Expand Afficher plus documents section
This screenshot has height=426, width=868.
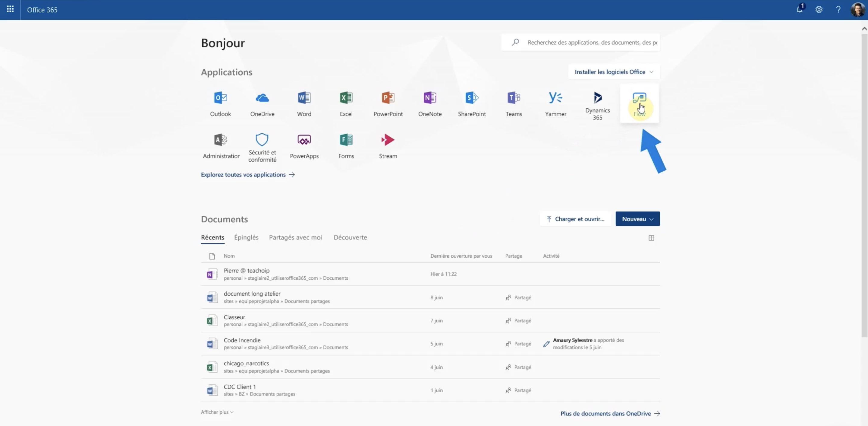tap(216, 412)
